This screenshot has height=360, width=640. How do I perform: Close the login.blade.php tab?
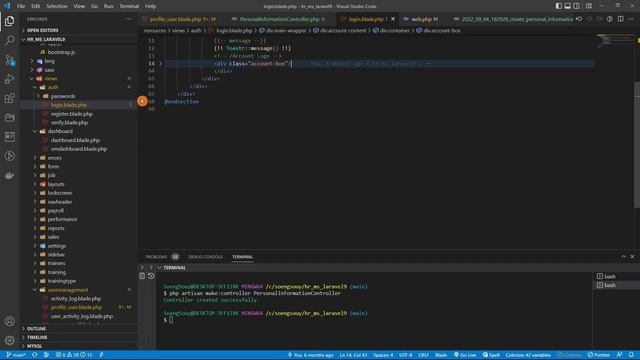click(393, 19)
